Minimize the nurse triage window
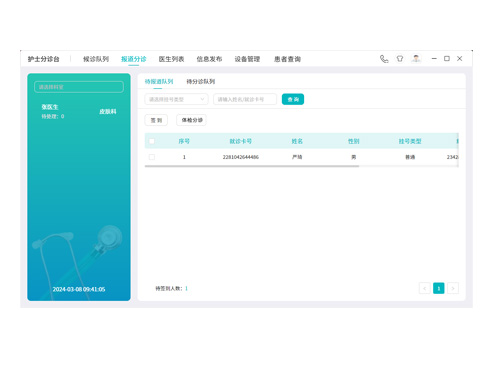Screen dimensions: 500x368 (434, 59)
